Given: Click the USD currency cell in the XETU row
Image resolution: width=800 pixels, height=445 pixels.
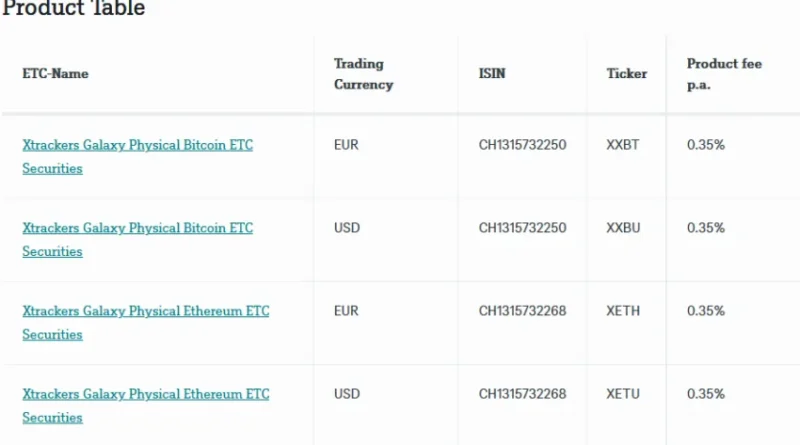Looking at the screenshot, I should [x=347, y=394].
